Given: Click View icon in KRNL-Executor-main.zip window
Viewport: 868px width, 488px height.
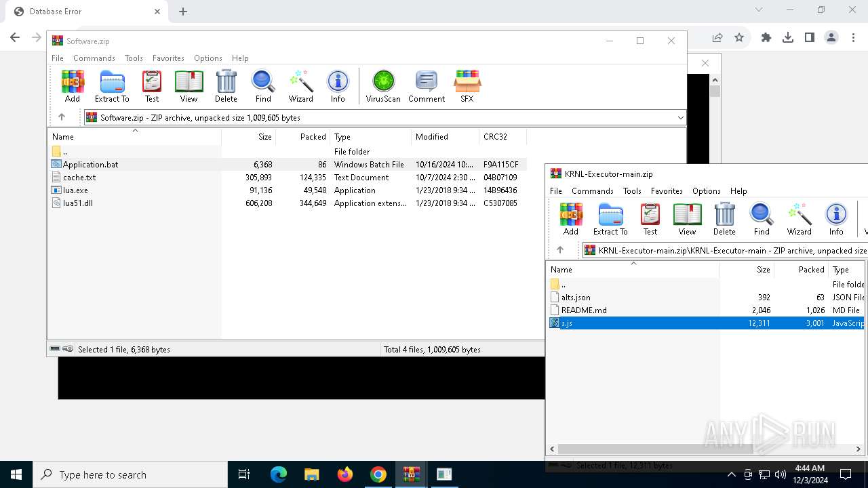Looking at the screenshot, I should coord(687,219).
